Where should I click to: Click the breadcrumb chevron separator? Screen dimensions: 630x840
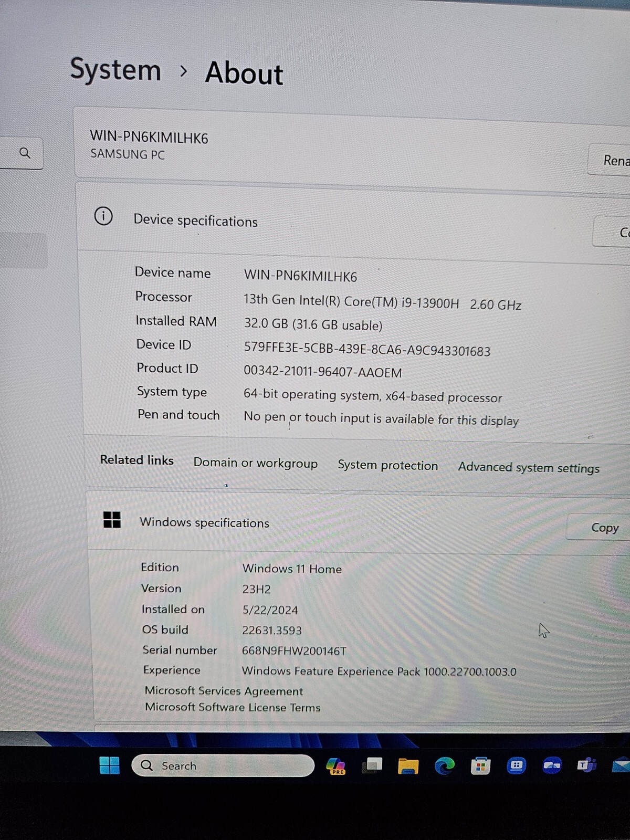tap(183, 71)
